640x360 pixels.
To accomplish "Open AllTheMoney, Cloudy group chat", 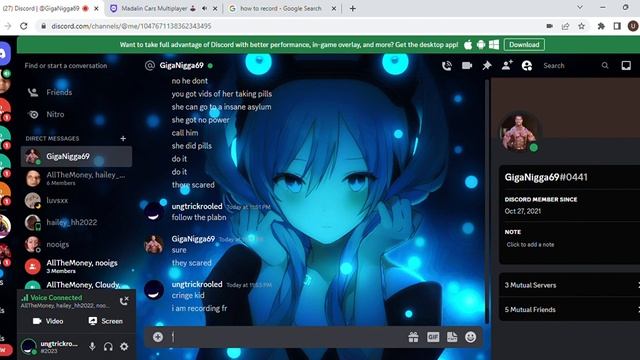I will click(x=76, y=284).
